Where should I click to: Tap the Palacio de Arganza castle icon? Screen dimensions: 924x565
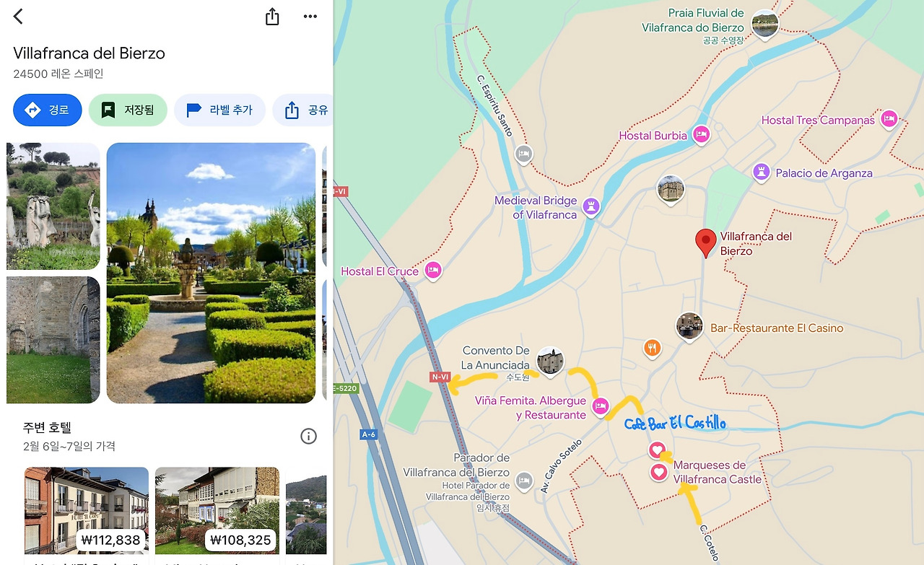click(760, 172)
